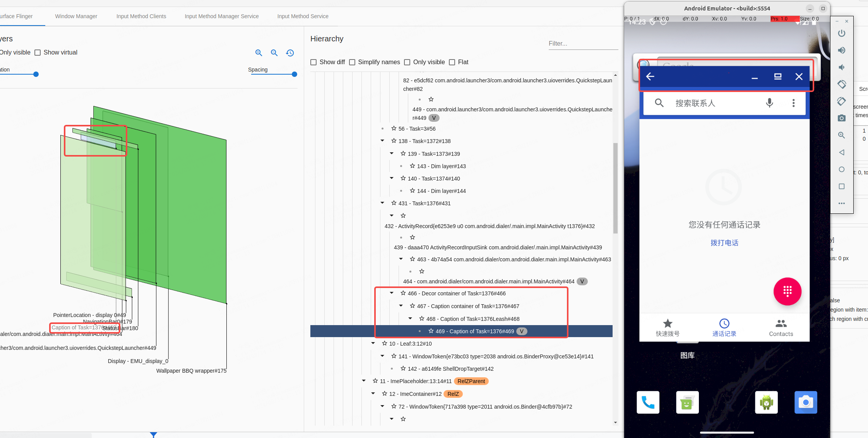Image resolution: width=868 pixels, height=438 pixels.
Task: Star the 469 Caption of Task entry
Action: [x=431, y=331]
